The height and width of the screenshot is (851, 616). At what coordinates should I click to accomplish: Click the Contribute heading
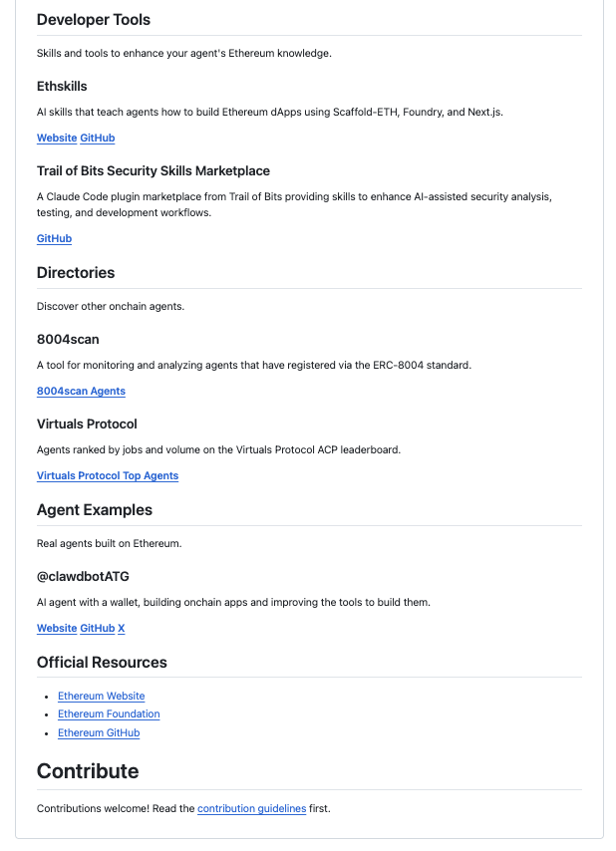pyautogui.click(x=88, y=771)
